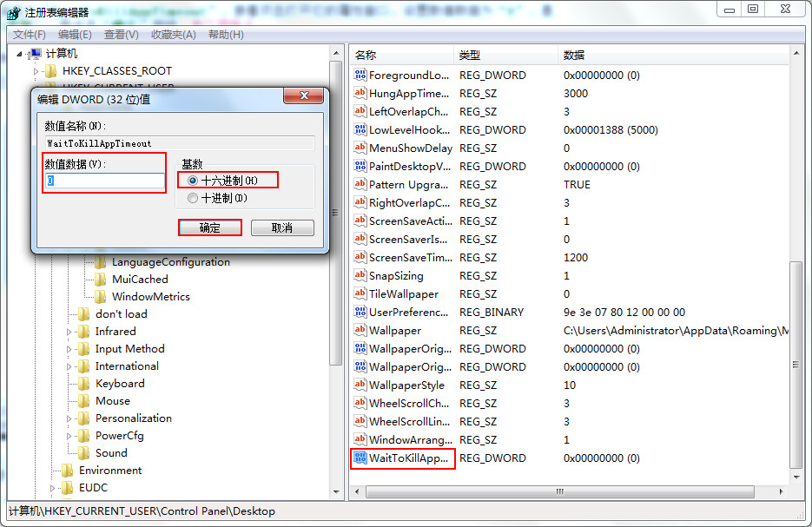Image resolution: width=812 pixels, height=527 pixels.
Task: Click the WaitToKillAppTimeout DWORD value icon
Action: coord(360,458)
